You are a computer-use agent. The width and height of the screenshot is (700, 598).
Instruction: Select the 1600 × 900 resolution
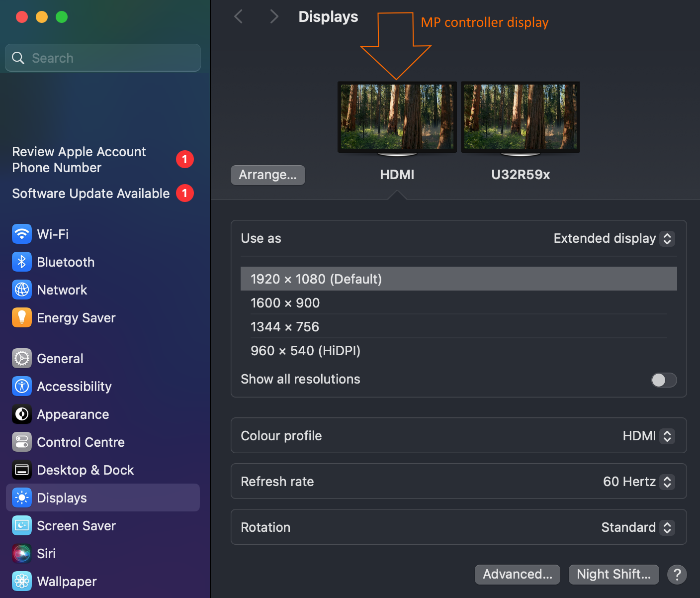285,303
